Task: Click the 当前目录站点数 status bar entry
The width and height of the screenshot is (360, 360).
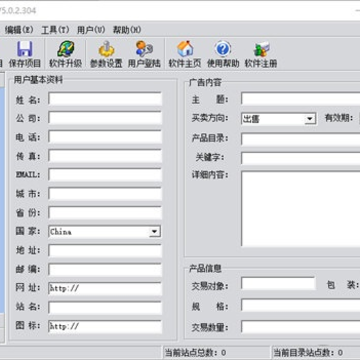Action: [308, 352]
